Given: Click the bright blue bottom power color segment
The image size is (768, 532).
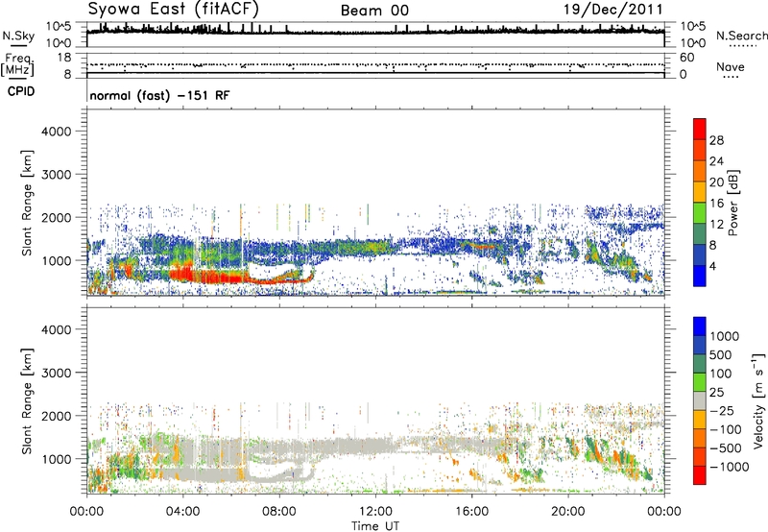Looking at the screenshot, I should click(x=700, y=276).
